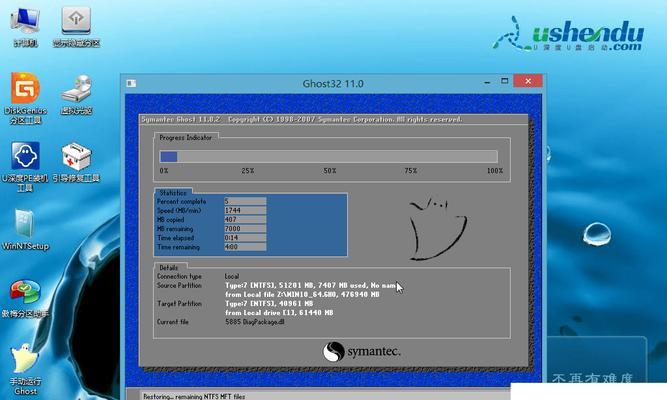The width and height of the screenshot is (667, 400).
Task: Click the Statistics panel heading
Action: (173, 193)
